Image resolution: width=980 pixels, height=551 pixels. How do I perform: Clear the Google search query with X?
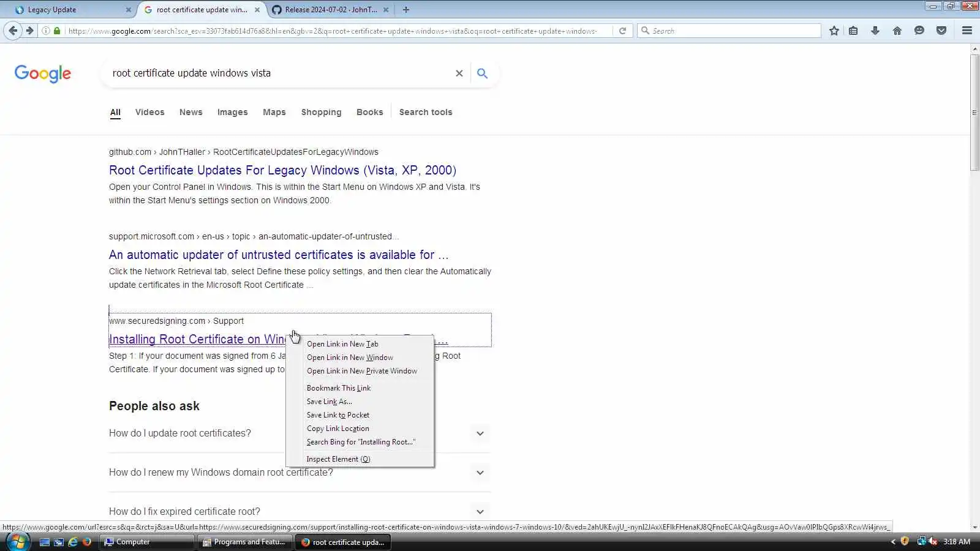click(x=459, y=73)
